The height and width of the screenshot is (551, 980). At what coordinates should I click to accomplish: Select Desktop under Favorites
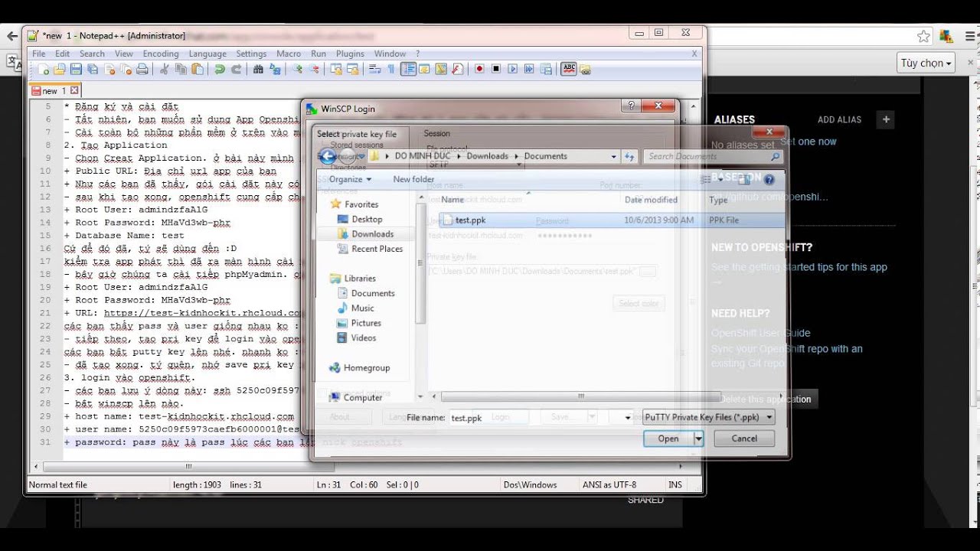tap(366, 219)
